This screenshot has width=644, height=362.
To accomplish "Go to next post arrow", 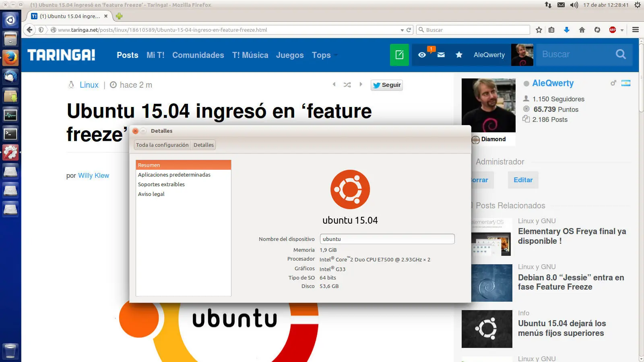I will pos(361,84).
